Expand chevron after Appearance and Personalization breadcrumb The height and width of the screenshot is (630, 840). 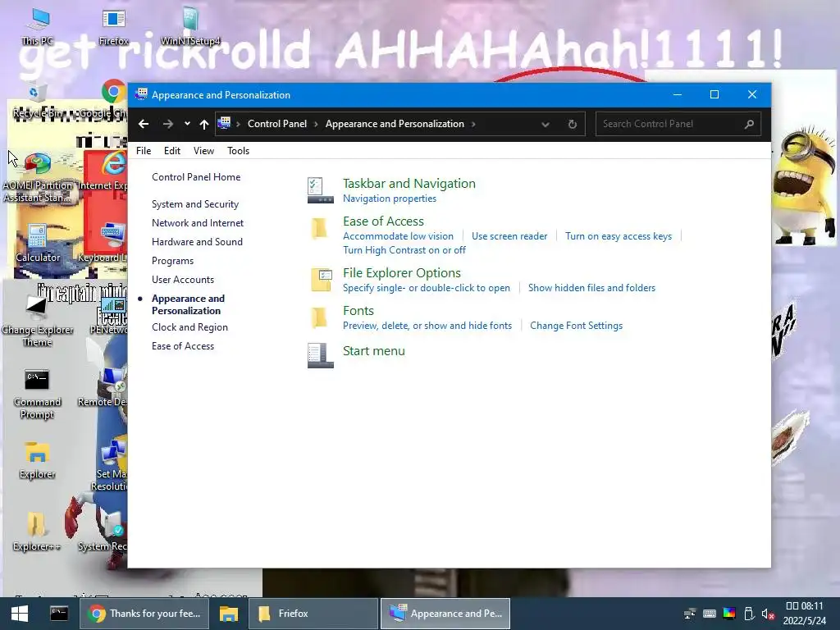click(x=473, y=125)
